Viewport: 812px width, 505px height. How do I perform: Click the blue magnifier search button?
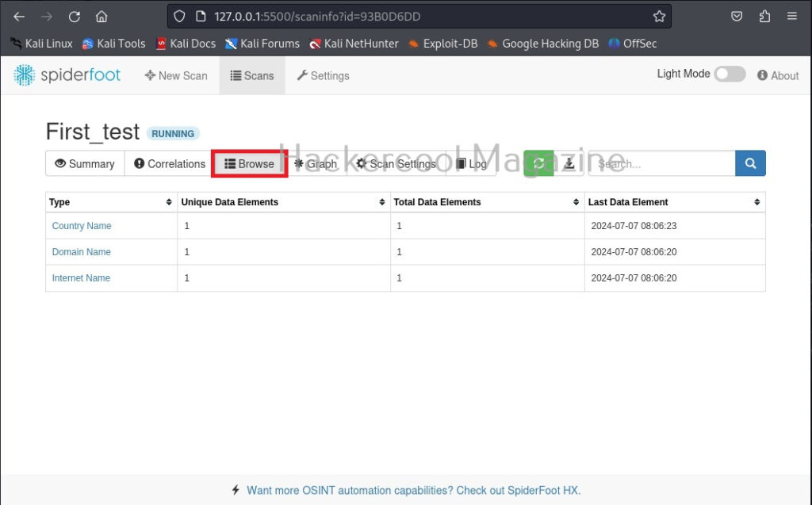(750, 163)
